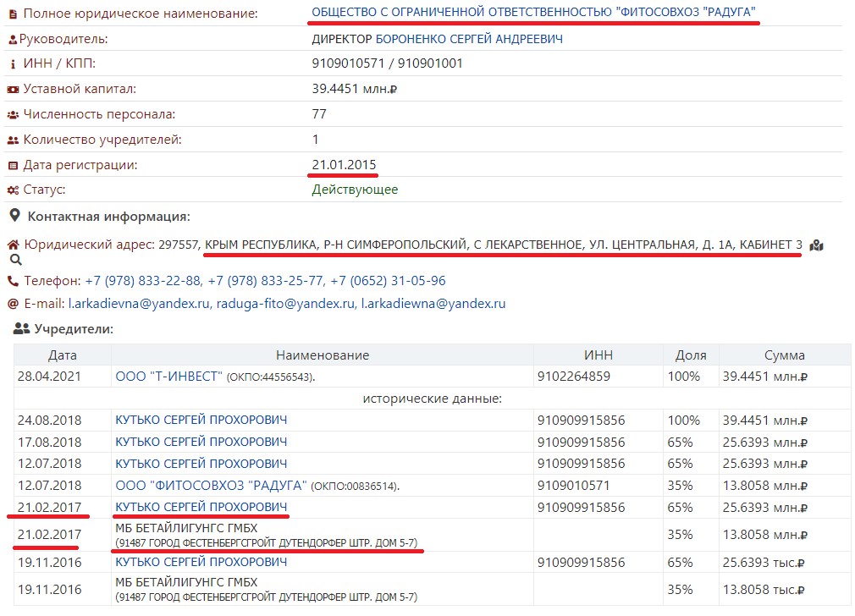This screenshot has width=855, height=616.
Task: Open ООО "Т-ИНВЕСТ" founder link
Action: 168,377
